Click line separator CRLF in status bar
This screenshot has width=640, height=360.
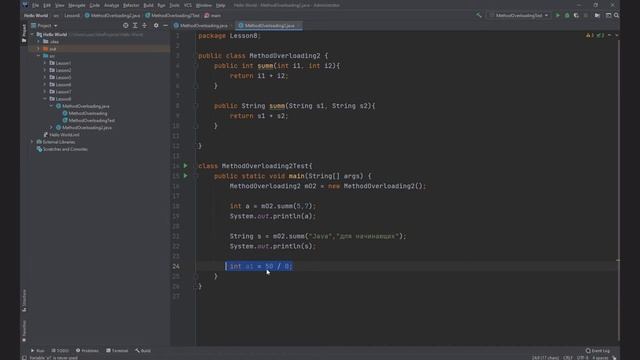pyautogui.click(x=568, y=358)
